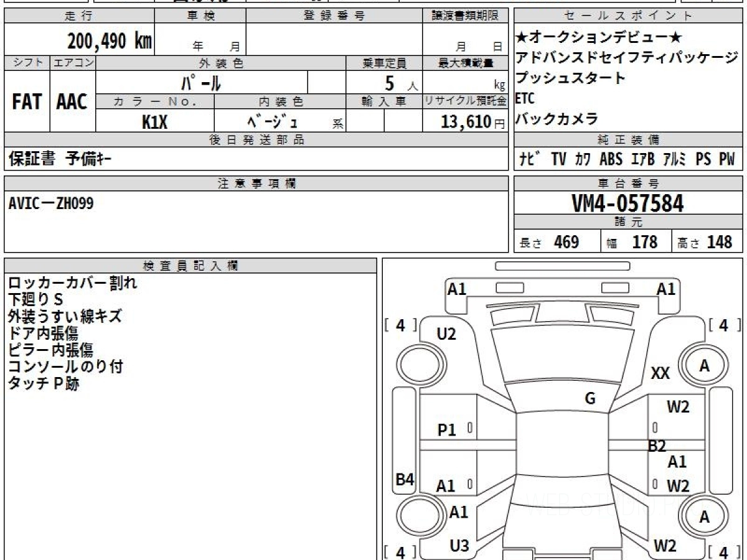
Task: Select the seating capacity value 5人
Action: (402, 83)
